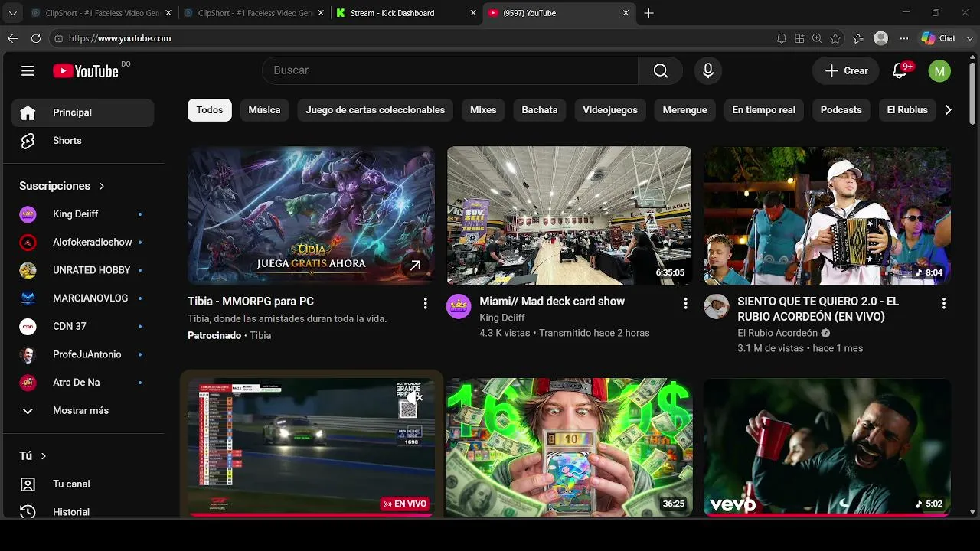The width and height of the screenshot is (980, 551).
Task: Open more options for Tibia ad
Action: click(x=426, y=303)
